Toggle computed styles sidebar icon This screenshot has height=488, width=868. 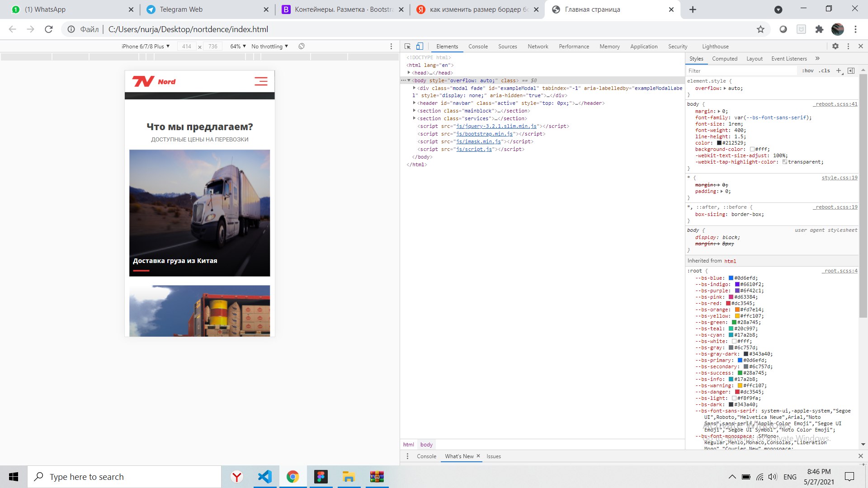pyautogui.click(x=851, y=70)
